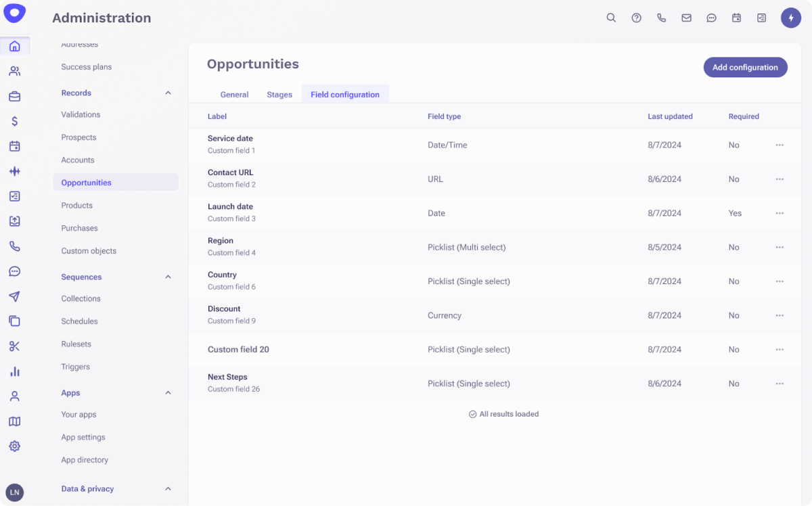Click the LN user avatar
812x506 pixels.
tap(15, 492)
